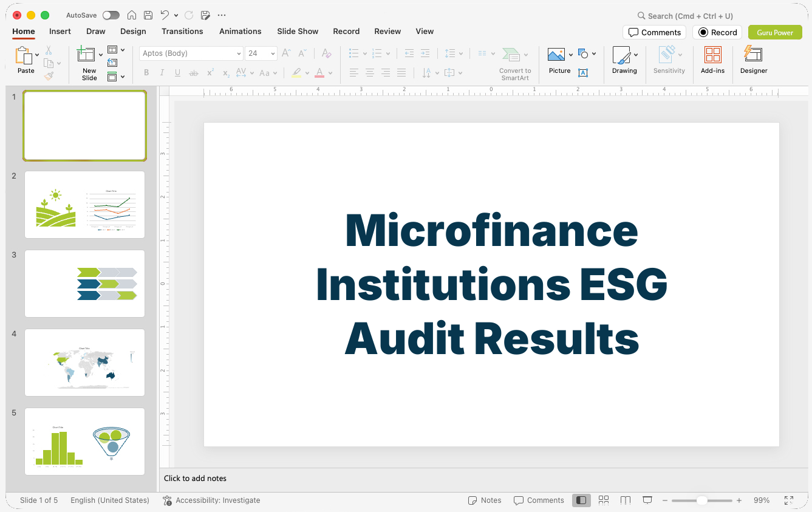This screenshot has height=512, width=812.
Task: Expand the New Slide layout arrow
Action: (x=101, y=55)
